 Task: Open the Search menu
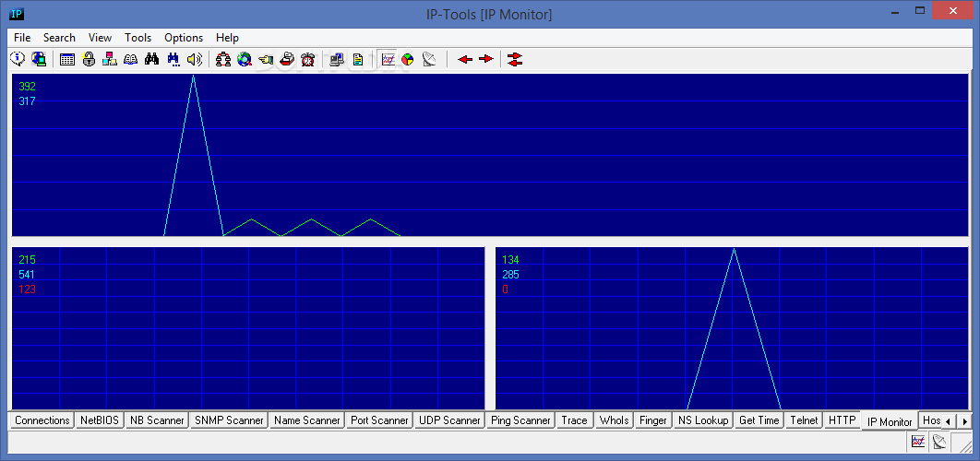tap(59, 38)
